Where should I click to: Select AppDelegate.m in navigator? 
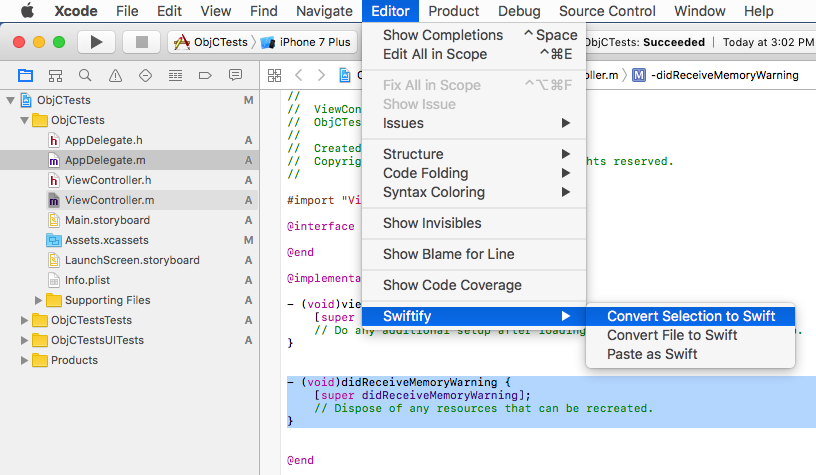[x=105, y=160]
